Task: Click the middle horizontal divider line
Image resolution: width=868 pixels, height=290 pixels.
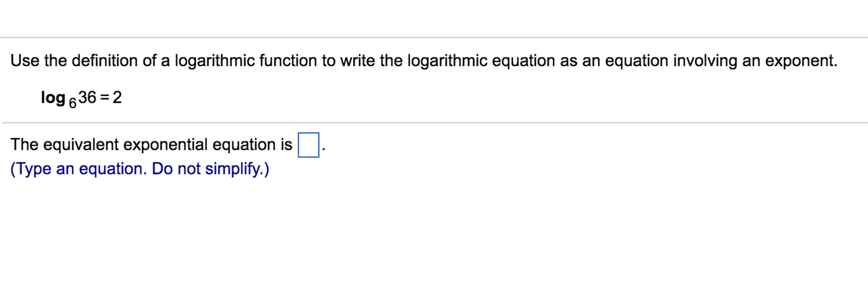Action: 434,122
